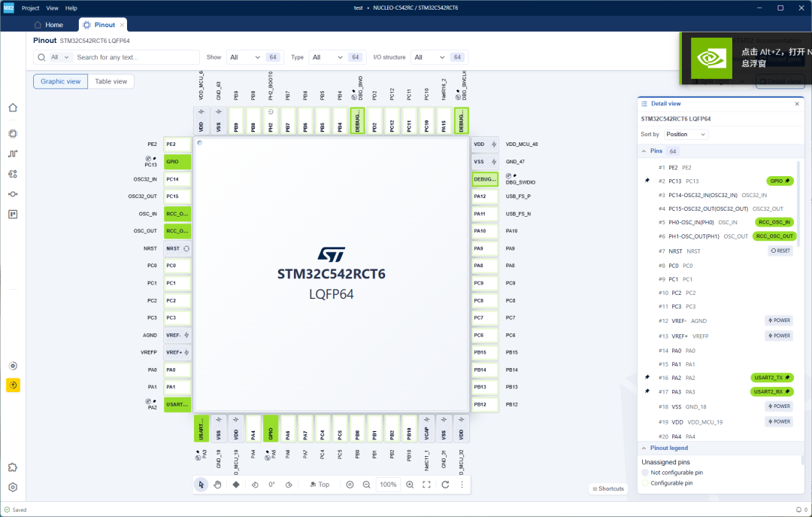
Task: Open the puzzle-piece extensions icon
Action: coord(13,467)
